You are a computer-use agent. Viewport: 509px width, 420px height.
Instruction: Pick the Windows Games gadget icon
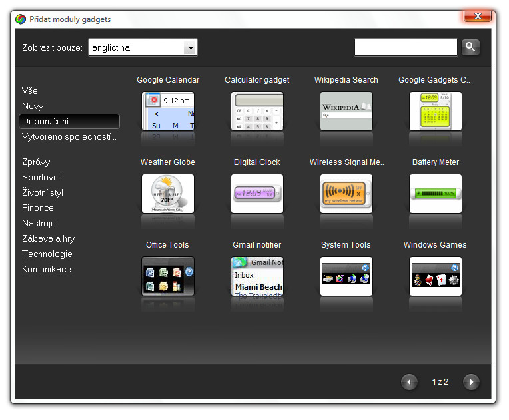[x=436, y=276]
